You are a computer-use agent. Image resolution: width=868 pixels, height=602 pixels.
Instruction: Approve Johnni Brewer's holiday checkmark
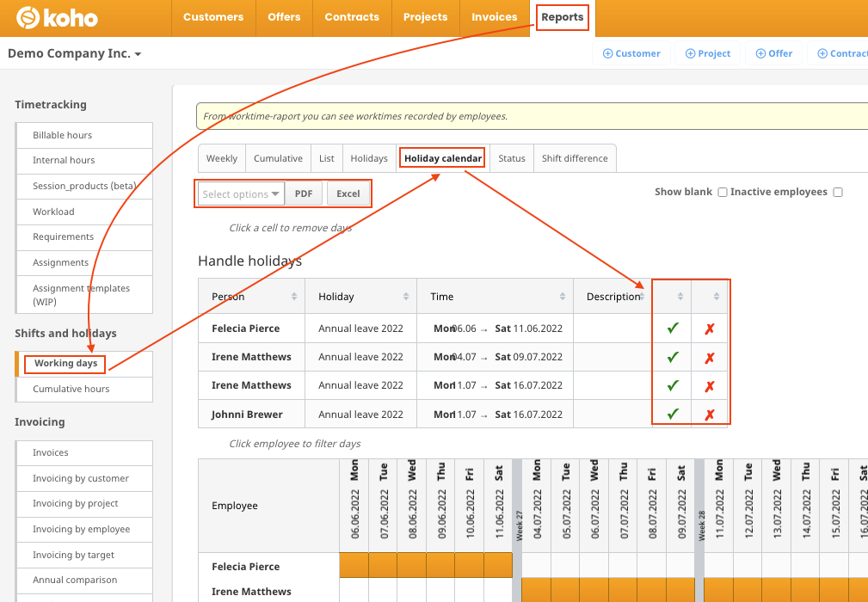point(673,414)
